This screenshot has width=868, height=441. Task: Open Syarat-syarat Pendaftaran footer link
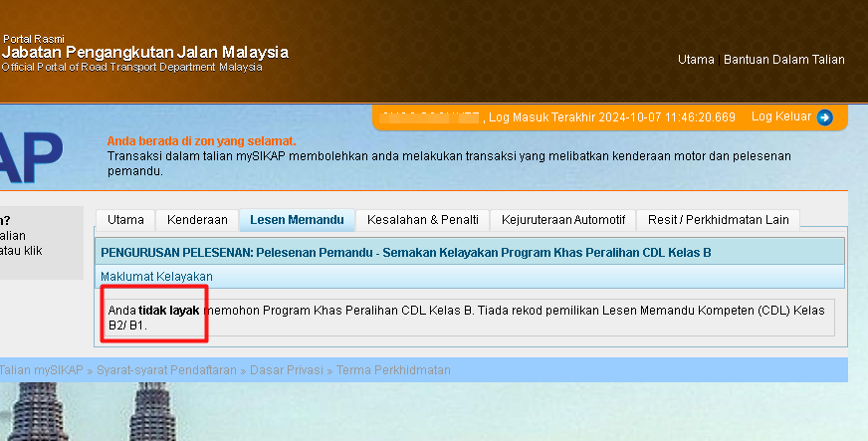pyautogui.click(x=166, y=370)
